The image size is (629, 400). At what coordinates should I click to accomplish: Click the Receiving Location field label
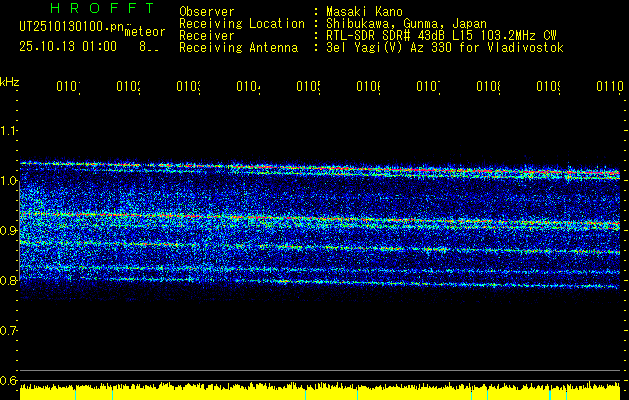pyautogui.click(x=242, y=23)
